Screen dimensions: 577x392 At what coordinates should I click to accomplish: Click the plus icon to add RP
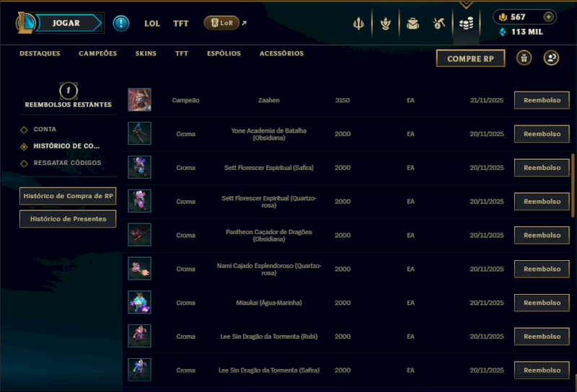pos(548,17)
